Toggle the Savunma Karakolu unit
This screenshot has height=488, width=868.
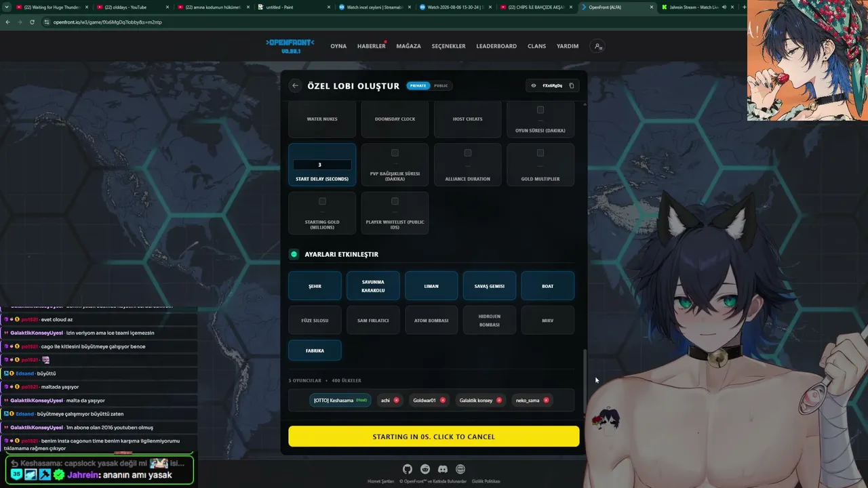pyautogui.click(x=373, y=286)
